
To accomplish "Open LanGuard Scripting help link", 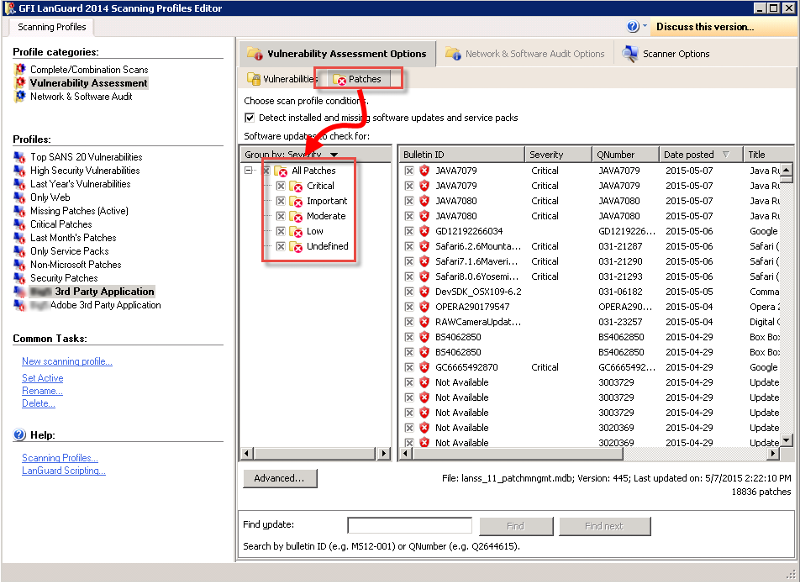I will [x=64, y=471].
